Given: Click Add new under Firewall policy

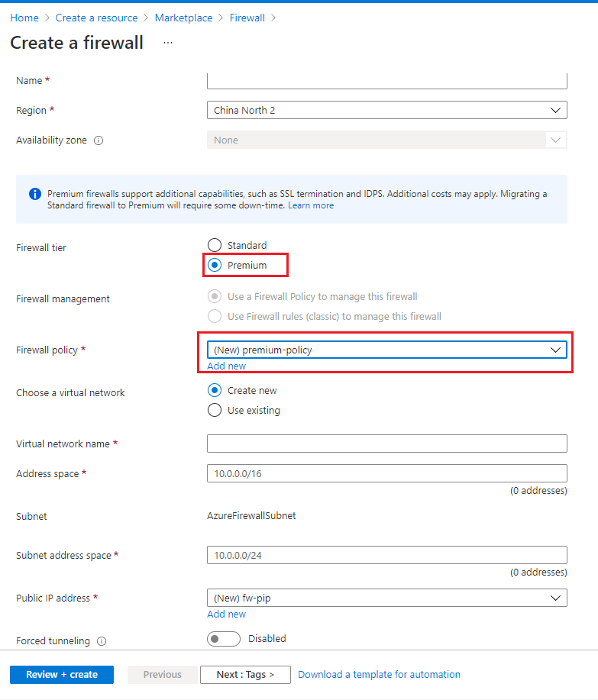Looking at the screenshot, I should tap(226, 366).
